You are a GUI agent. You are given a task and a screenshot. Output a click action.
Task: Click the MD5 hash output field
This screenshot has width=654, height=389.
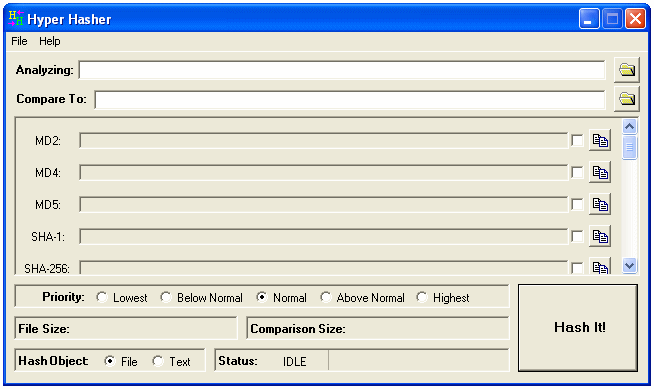324,204
